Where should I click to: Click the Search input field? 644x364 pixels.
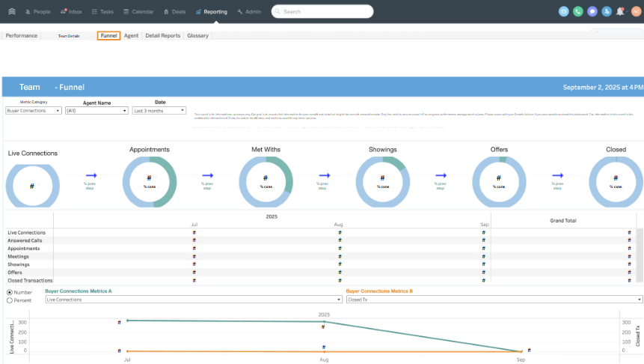point(322,12)
